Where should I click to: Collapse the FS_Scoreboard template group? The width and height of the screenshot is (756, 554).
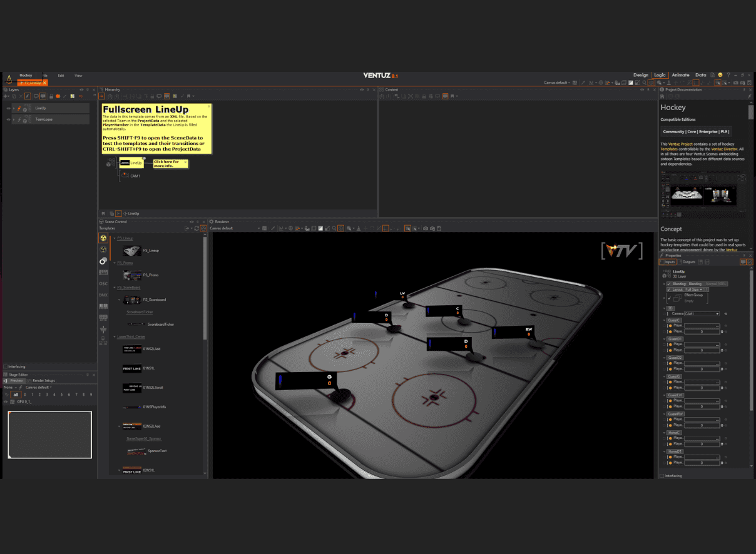(x=115, y=288)
